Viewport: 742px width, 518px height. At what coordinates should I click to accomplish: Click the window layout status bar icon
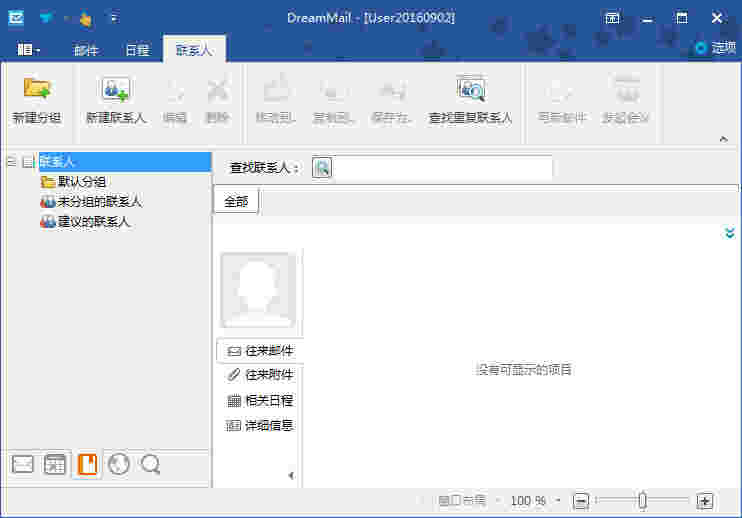462,500
